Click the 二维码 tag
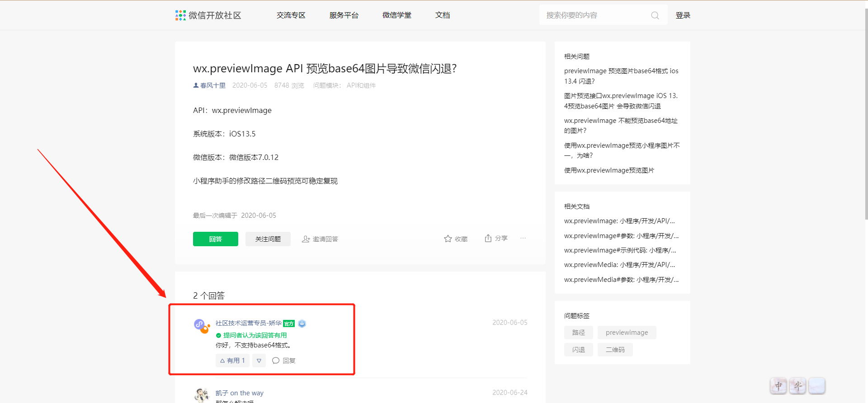868x403 pixels. pos(615,350)
